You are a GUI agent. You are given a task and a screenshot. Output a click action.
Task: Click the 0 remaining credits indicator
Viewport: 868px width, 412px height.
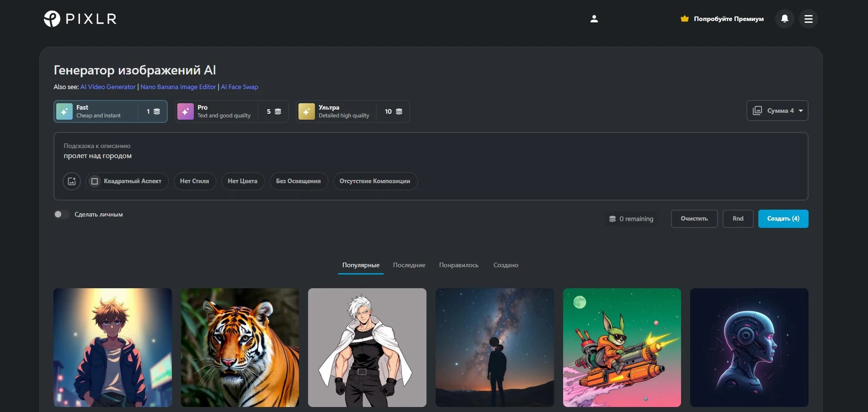pos(631,219)
